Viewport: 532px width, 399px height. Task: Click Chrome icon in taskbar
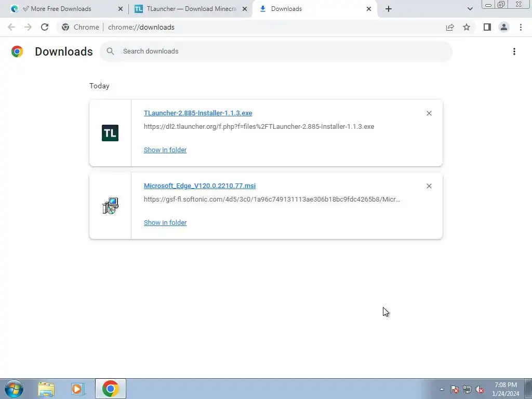pyautogui.click(x=110, y=389)
